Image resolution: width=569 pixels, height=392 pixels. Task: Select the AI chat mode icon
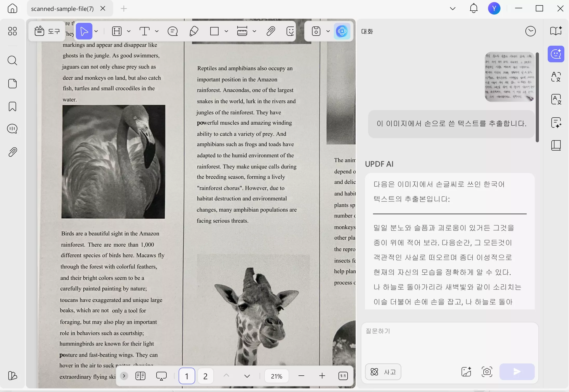(x=556, y=54)
